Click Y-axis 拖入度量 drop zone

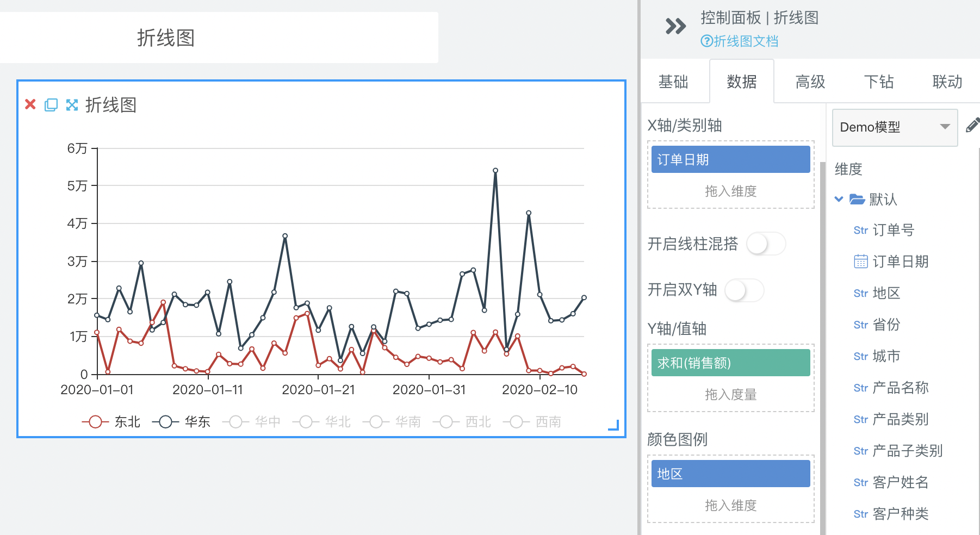pyautogui.click(x=731, y=395)
